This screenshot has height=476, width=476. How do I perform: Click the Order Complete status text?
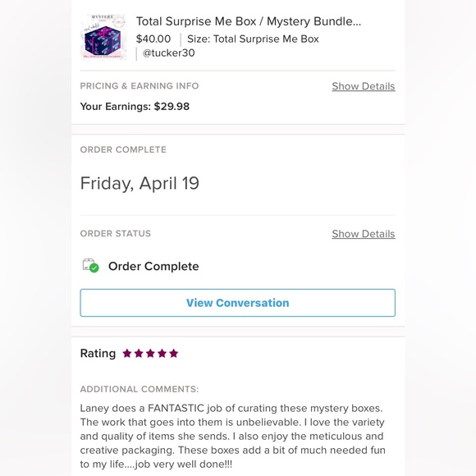click(153, 266)
